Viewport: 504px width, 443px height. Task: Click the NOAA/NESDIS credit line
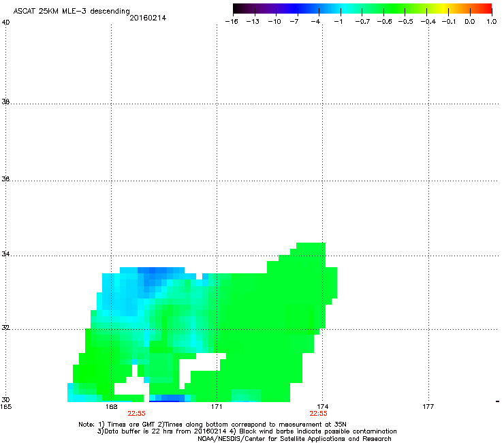294,439
